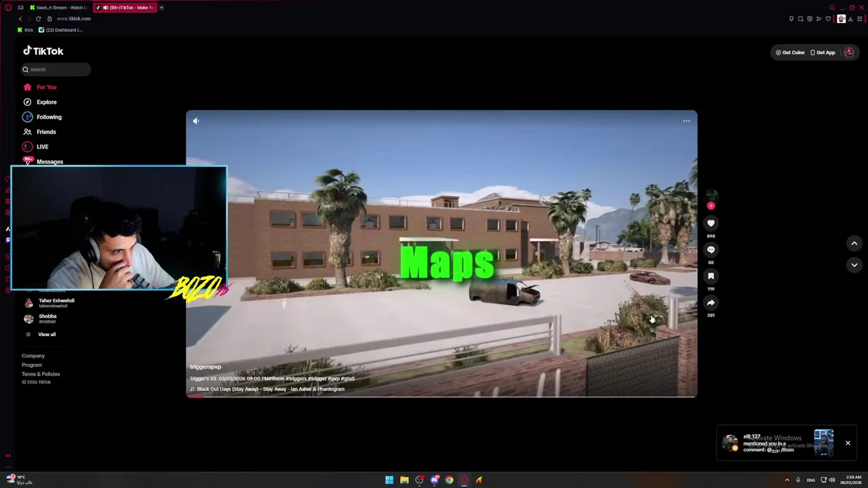Open the Kick bookmark

(x=25, y=30)
